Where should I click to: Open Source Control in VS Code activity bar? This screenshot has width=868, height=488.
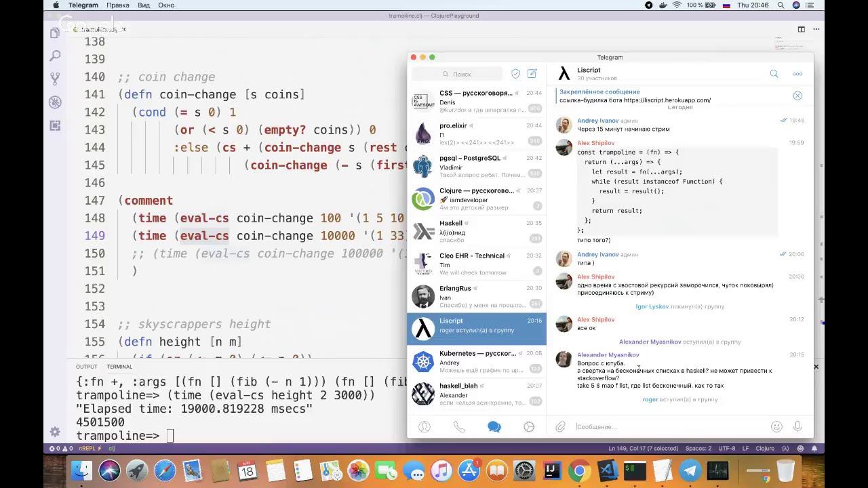55,79
